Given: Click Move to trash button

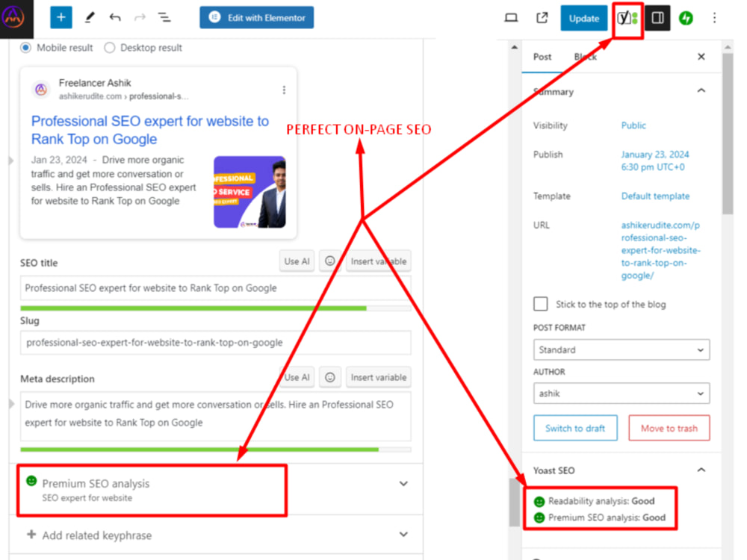Looking at the screenshot, I should [x=669, y=428].
